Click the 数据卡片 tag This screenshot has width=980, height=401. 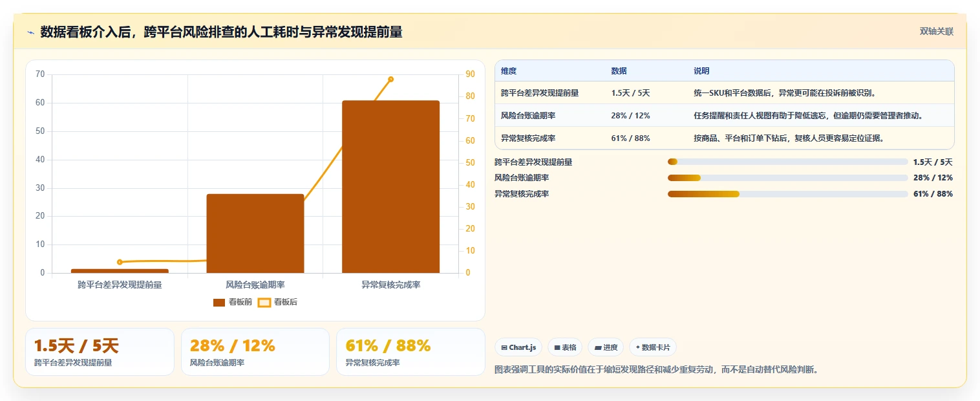653,347
